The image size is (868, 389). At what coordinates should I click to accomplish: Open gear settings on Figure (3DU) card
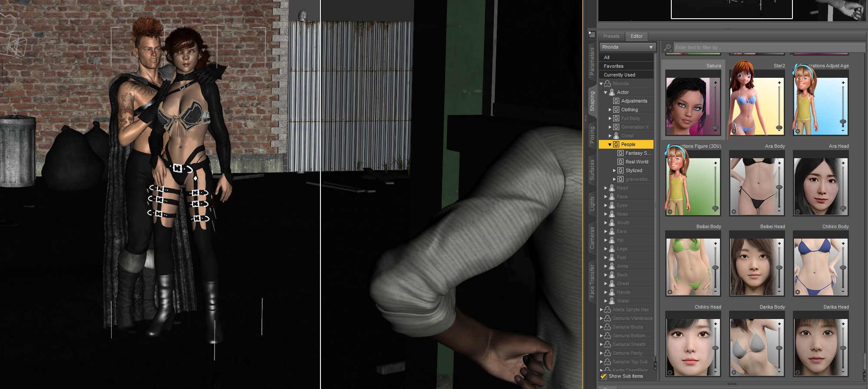point(670,212)
